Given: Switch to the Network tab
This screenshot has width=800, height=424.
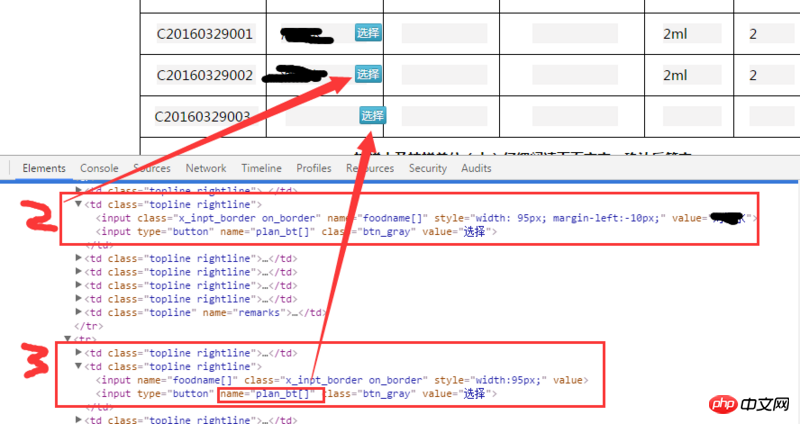Looking at the screenshot, I should coord(206,168).
